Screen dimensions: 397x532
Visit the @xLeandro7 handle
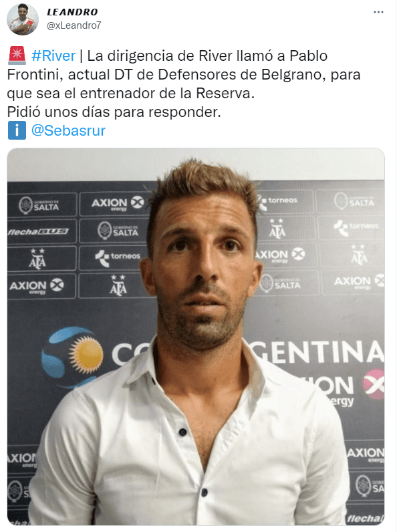[x=74, y=25]
